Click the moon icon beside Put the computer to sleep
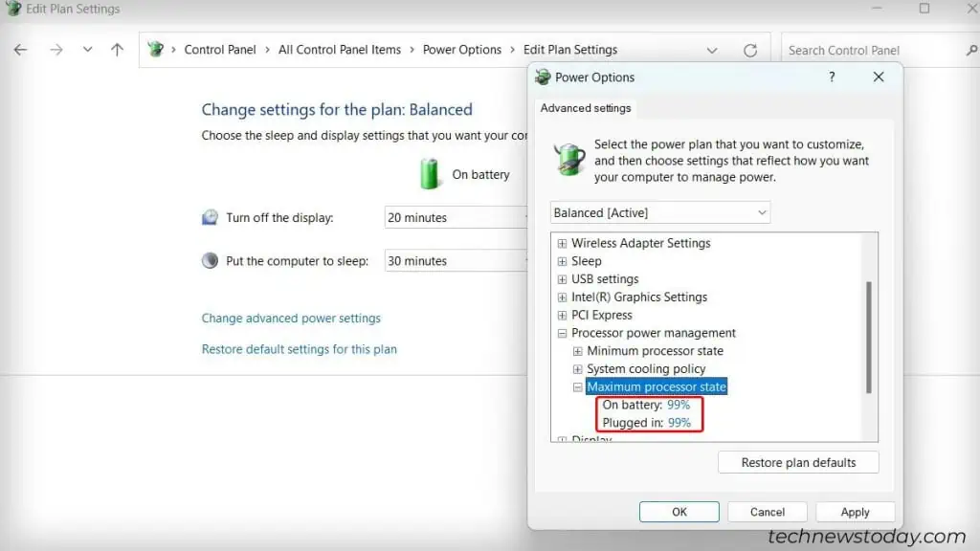Viewport: 980px width, 551px height. click(210, 260)
